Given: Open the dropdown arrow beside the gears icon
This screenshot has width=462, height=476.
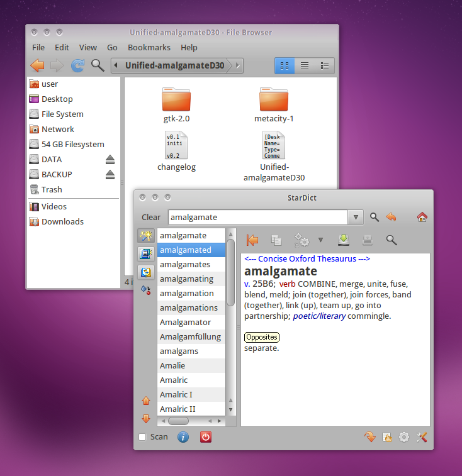Looking at the screenshot, I should click(x=320, y=240).
